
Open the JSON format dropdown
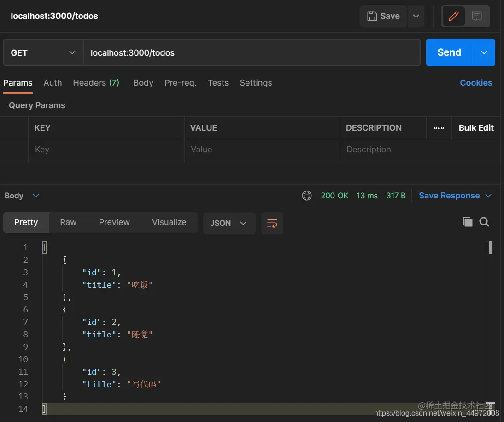[x=229, y=223]
